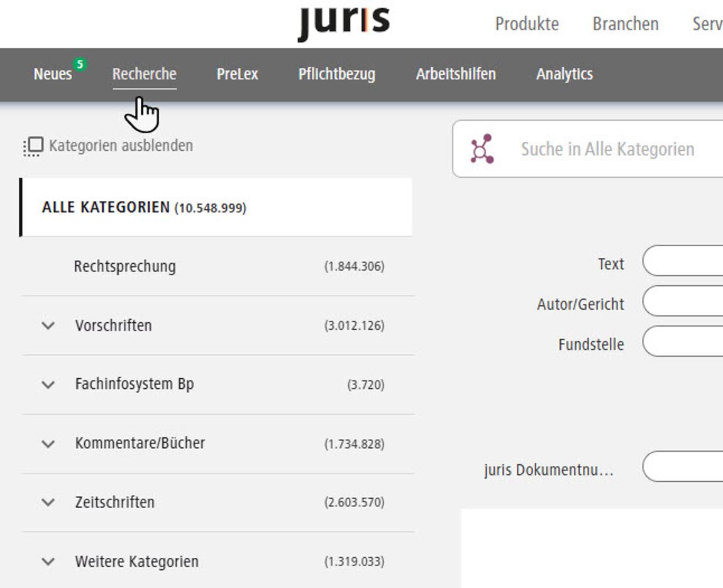723x588 pixels.
Task: Expand the Vorschriften category chevron
Action: tap(48, 325)
